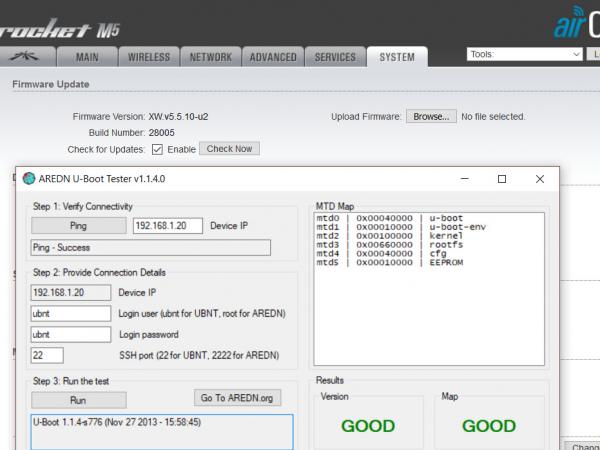This screenshot has width=600, height=450.
Task: Click Step 2 Device IP field
Action: coord(71,292)
